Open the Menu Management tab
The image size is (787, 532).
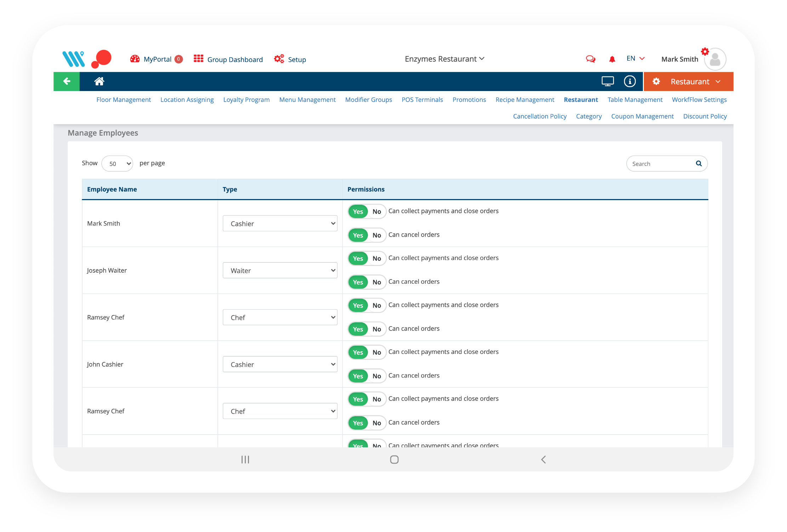(x=307, y=100)
